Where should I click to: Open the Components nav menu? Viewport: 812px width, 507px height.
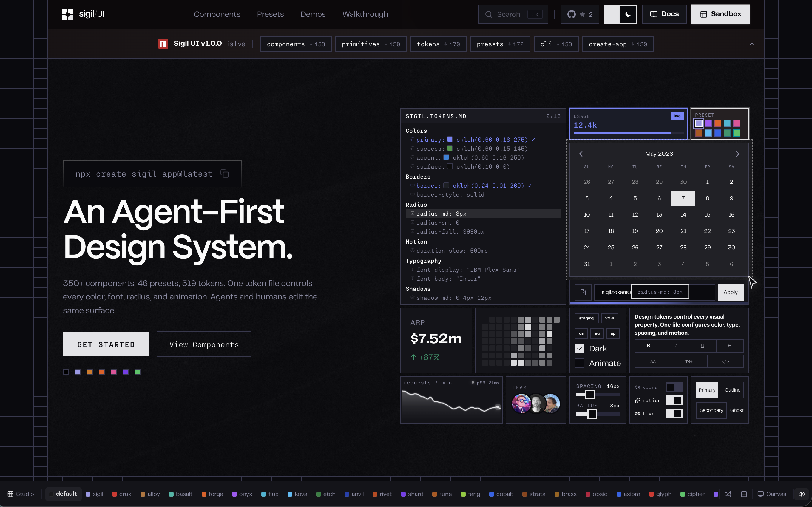[x=217, y=14]
